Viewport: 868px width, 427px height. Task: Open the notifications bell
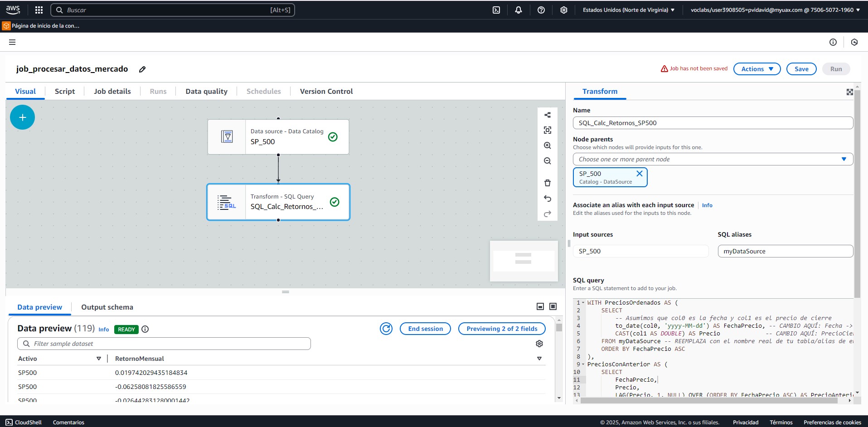tap(519, 10)
